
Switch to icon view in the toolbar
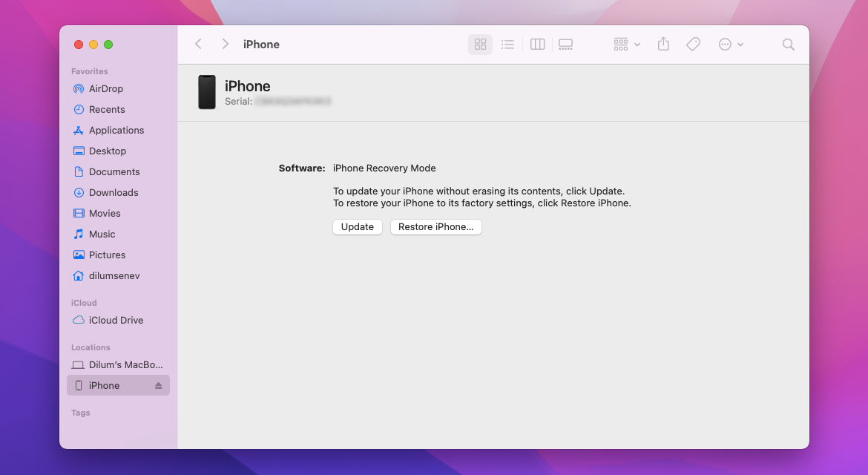(479, 44)
